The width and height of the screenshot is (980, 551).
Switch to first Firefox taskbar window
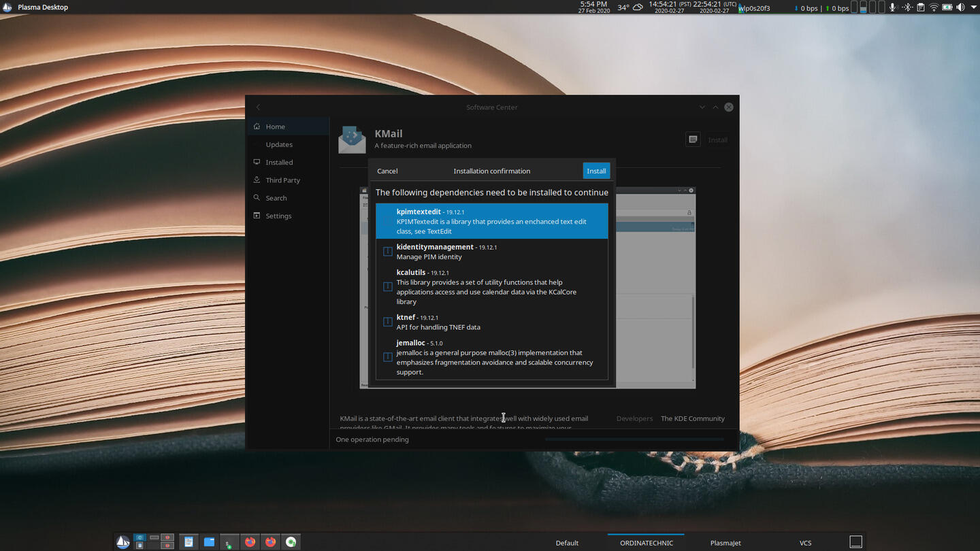coord(250,542)
